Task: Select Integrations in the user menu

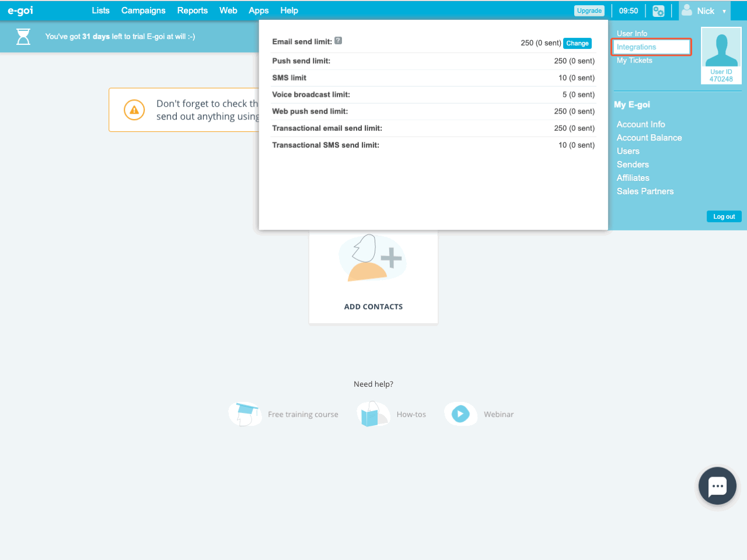Action: (x=637, y=47)
